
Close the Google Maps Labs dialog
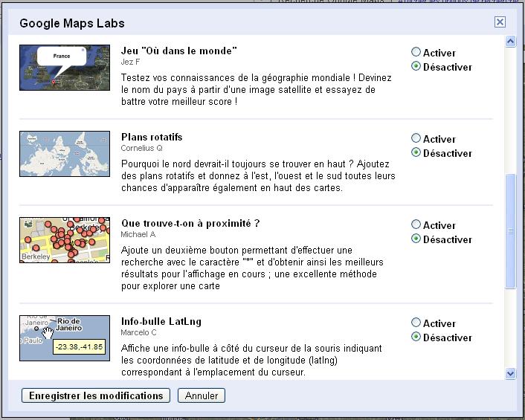click(500, 22)
